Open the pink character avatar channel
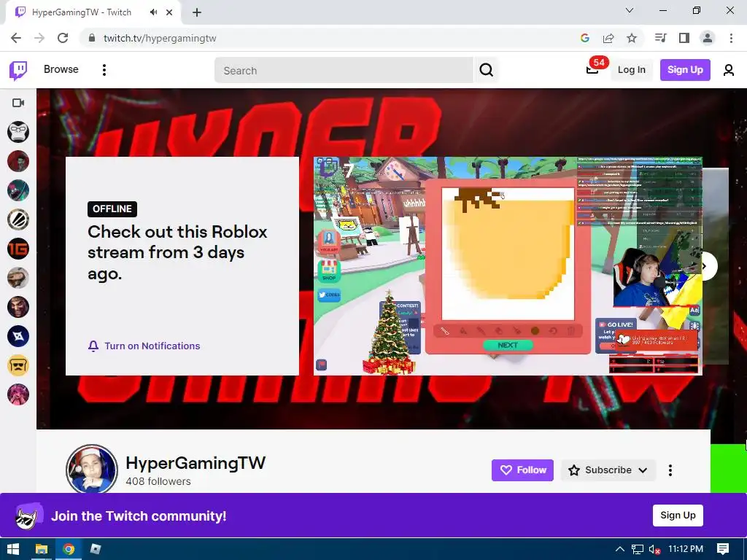 click(x=18, y=394)
